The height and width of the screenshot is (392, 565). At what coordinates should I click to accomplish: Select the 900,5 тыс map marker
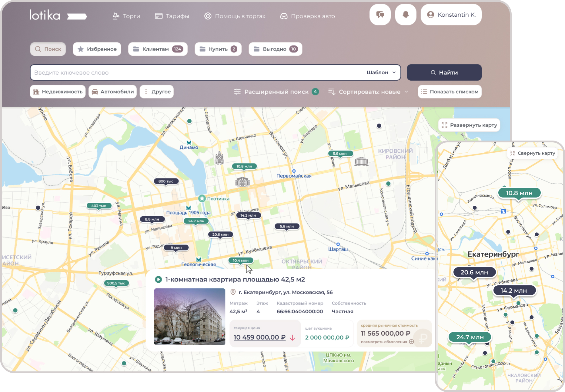tap(116, 283)
